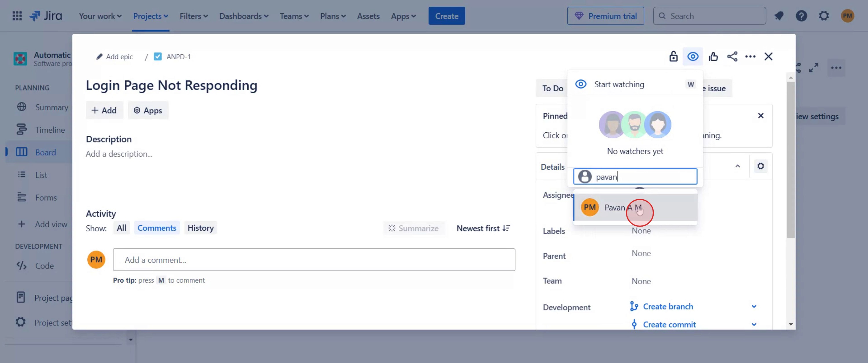Image resolution: width=868 pixels, height=363 pixels.
Task: Open the notifications bell icon
Action: (779, 16)
